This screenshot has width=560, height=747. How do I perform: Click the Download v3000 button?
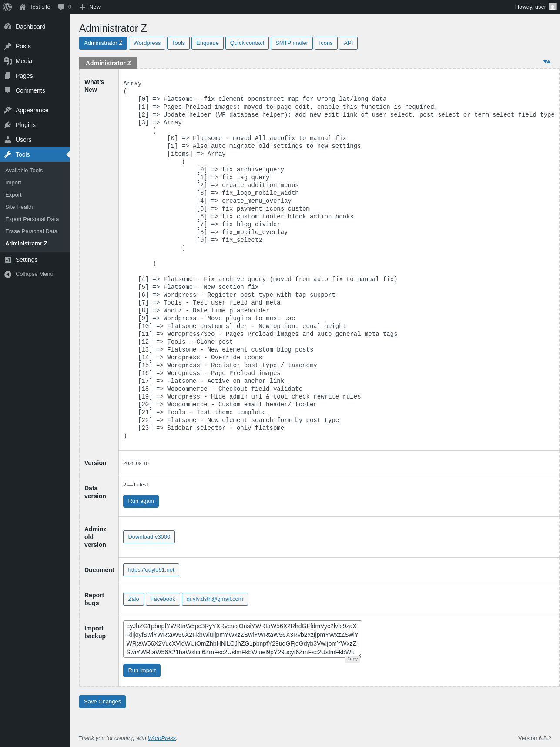[x=149, y=537]
